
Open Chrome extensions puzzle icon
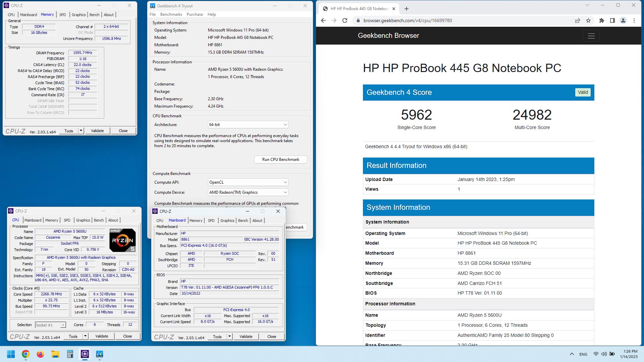[x=602, y=20]
